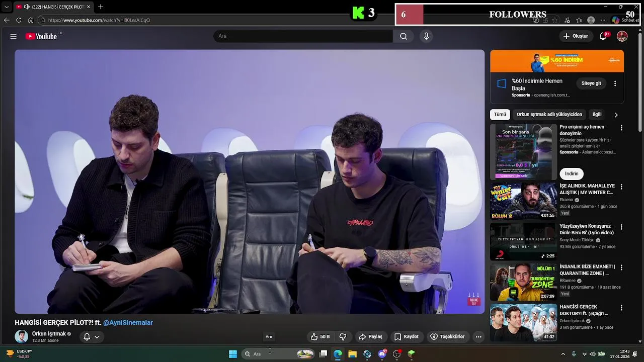Open Dinle Beni Bi' lyric video thumbnail

click(x=523, y=241)
